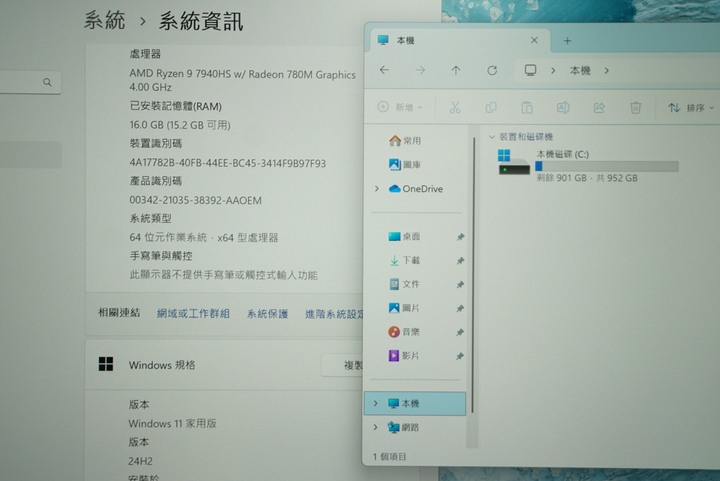Click the chevron after 本機 breadcrumb
720x481 pixels.
pyautogui.click(x=607, y=71)
